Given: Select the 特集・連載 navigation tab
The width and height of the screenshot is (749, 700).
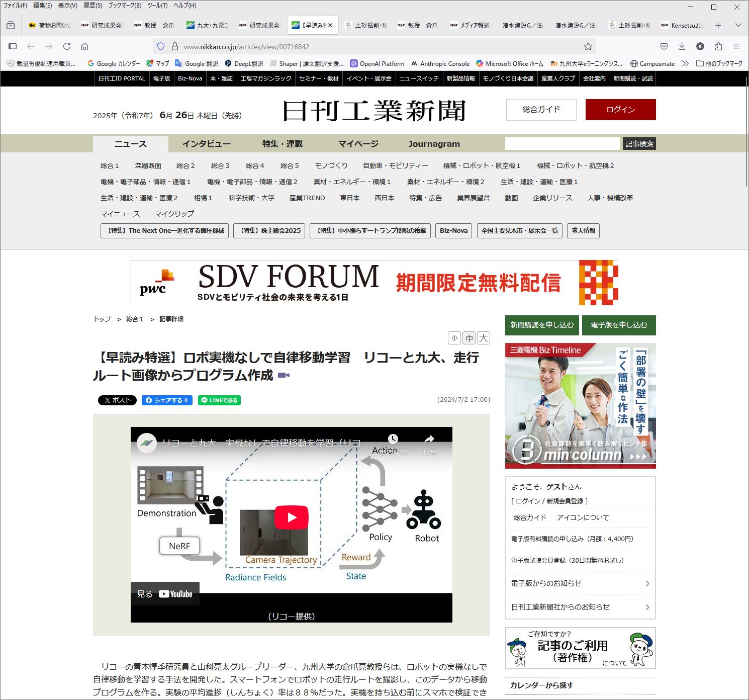Looking at the screenshot, I should (283, 144).
